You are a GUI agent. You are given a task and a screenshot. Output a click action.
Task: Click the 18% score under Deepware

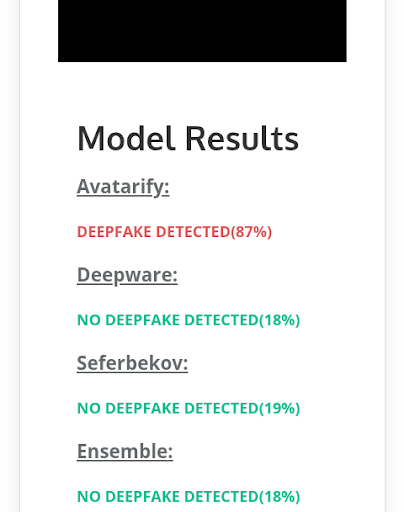[x=279, y=320]
